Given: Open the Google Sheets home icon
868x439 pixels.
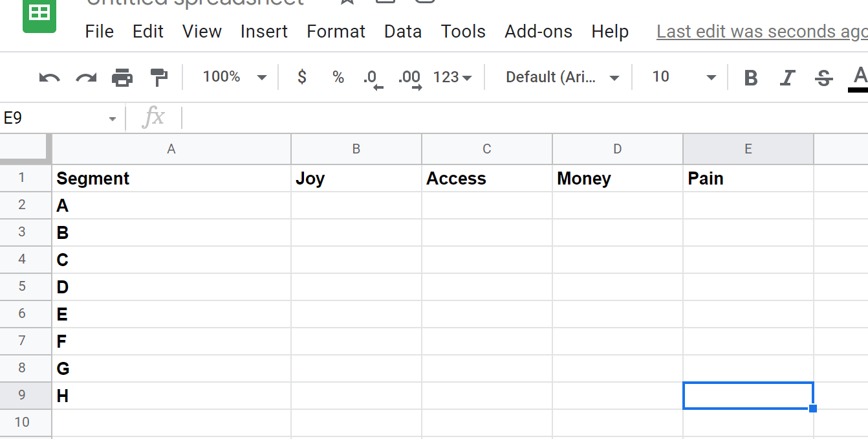Looking at the screenshot, I should coord(39,14).
